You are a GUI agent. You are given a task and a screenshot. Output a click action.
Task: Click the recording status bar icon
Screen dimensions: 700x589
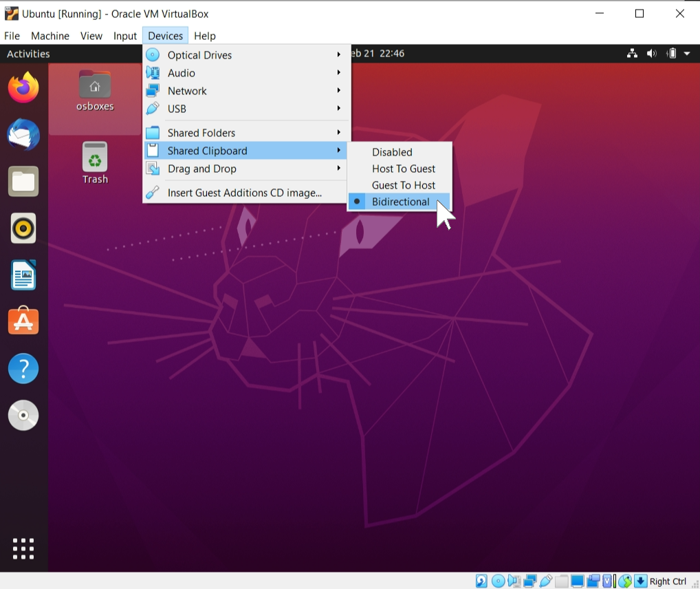pyautogui.click(x=593, y=581)
